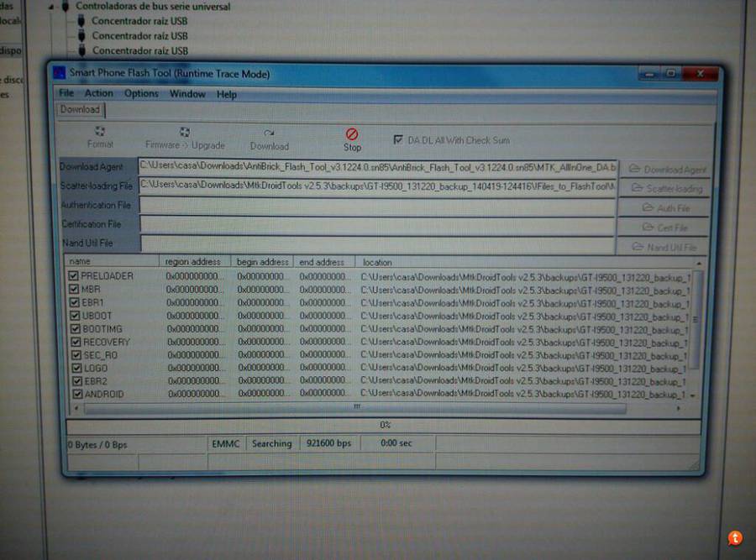This screenshot has height=560, width=756.
Task: Open the Options menu
Action: pyautogui.click(x=141, y=93)
